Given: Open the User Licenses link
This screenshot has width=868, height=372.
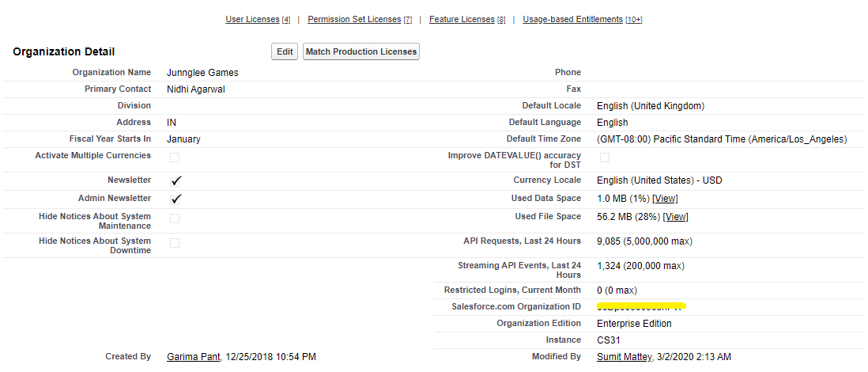Looking at the screenshot, I should pos(253,19).
